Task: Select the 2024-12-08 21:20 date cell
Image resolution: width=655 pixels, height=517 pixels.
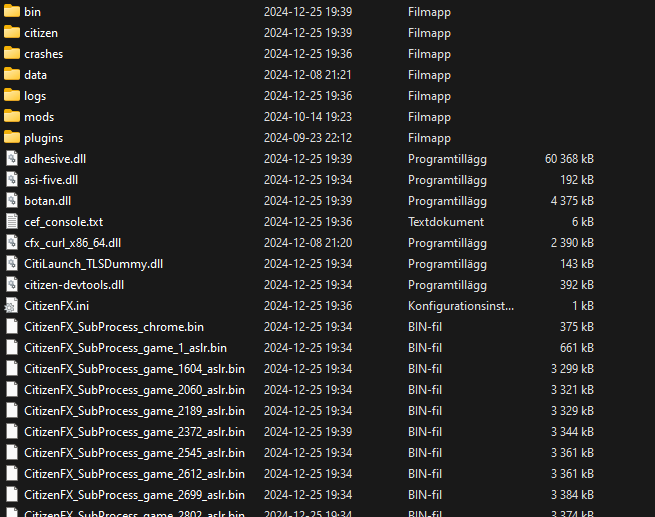Action: 308,243
